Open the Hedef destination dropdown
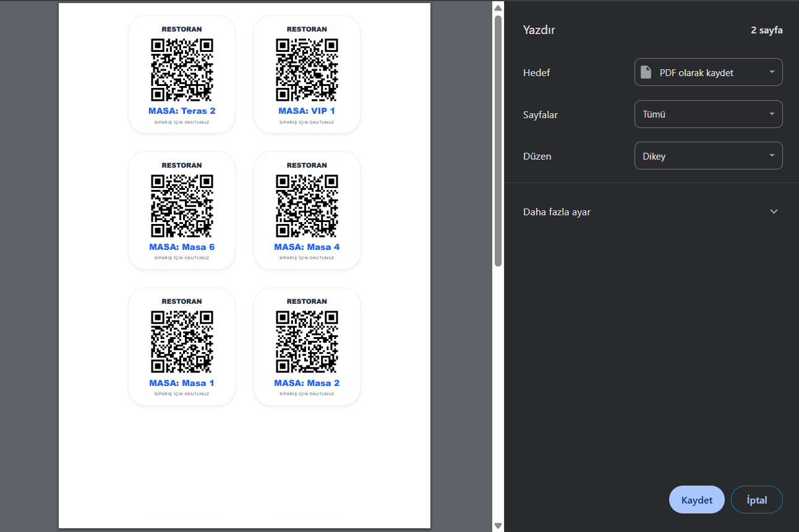The image size is (799, 532). (x=708, y=72)
